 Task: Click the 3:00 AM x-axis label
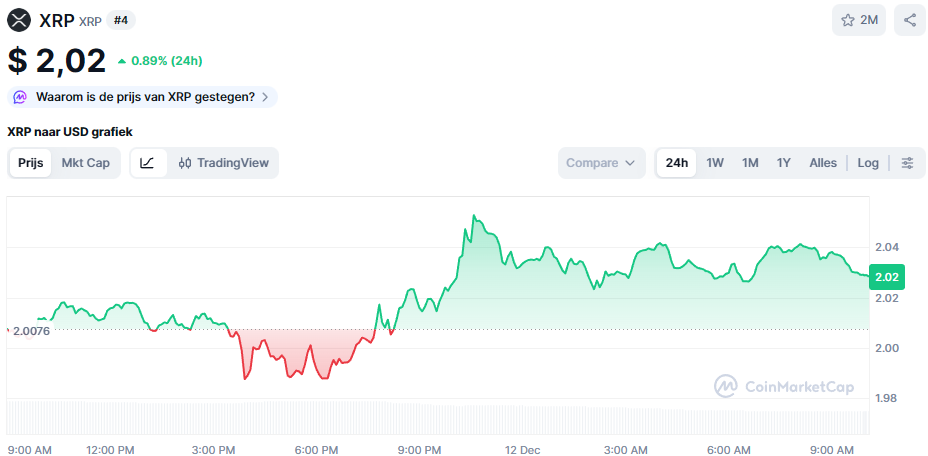point(626,449)
